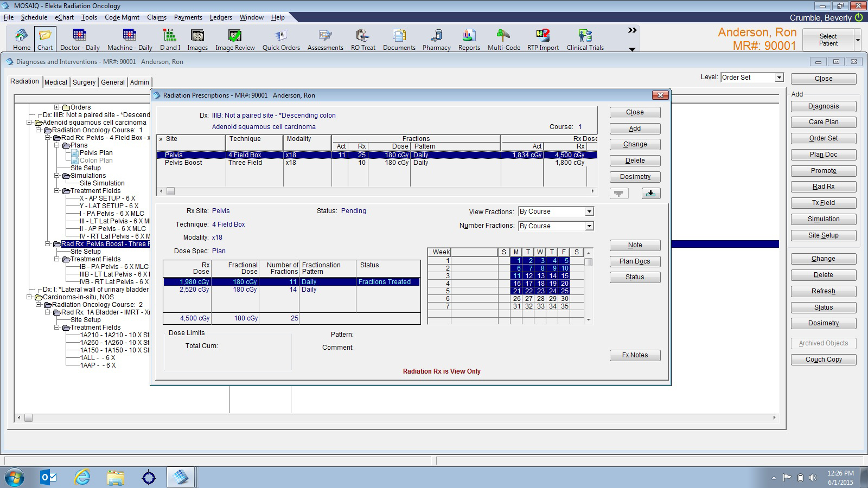This screenshot has height=488, width=868.
Task: Open the Home toolbar icon
Action: click(22, 40)
